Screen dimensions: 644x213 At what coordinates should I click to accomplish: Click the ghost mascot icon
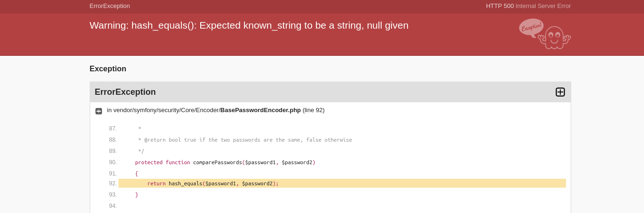554,38
